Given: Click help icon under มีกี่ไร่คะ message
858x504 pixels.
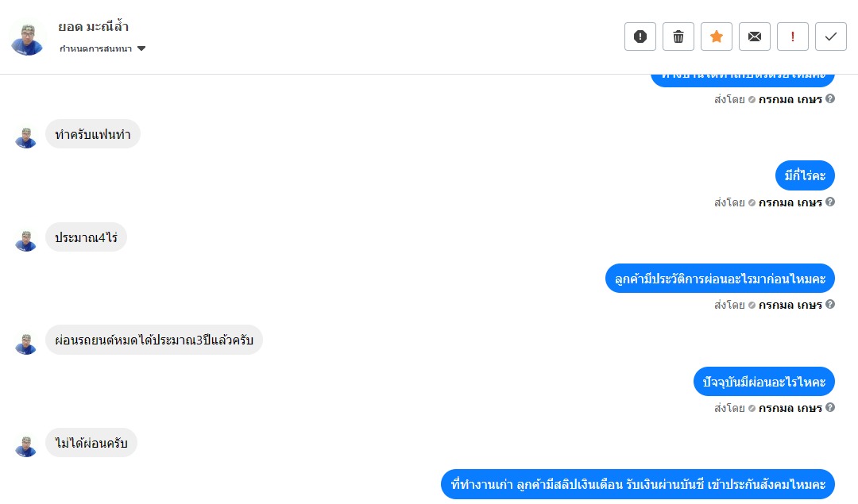Looking at the screenshot, I should pyautogui.click(x=830, y=202).
